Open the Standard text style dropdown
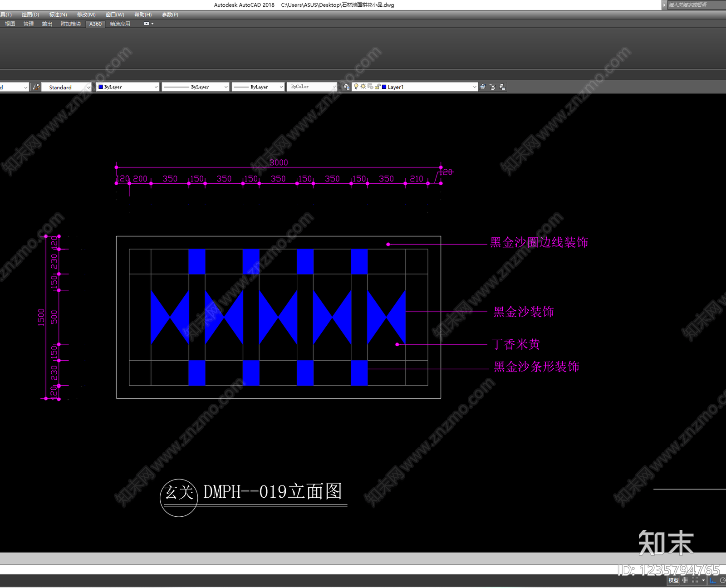The height and width of the screenshot is (588, 726). 67,87
